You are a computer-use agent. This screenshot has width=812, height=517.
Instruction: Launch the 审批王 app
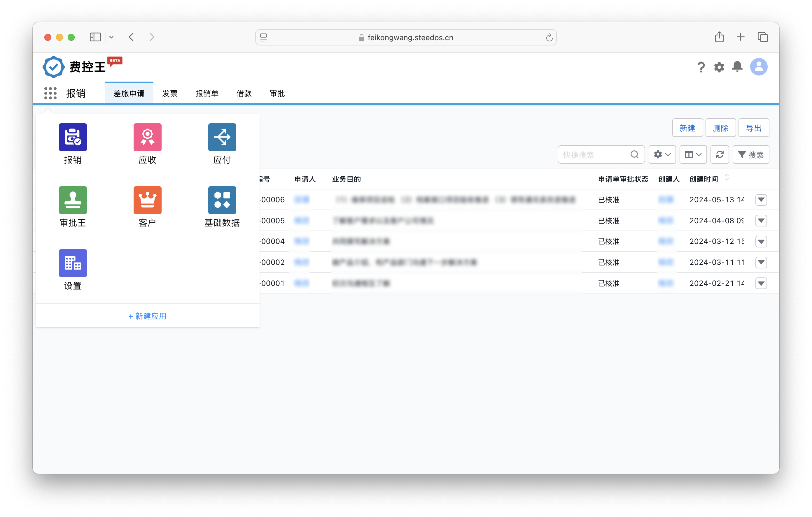[x=73, y=200]
